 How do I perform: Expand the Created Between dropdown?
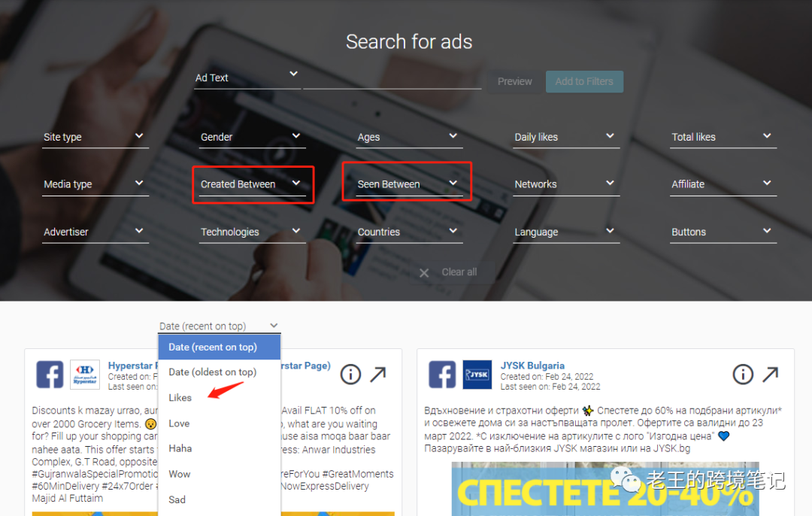pyautogui.click(x=252, y=184)
